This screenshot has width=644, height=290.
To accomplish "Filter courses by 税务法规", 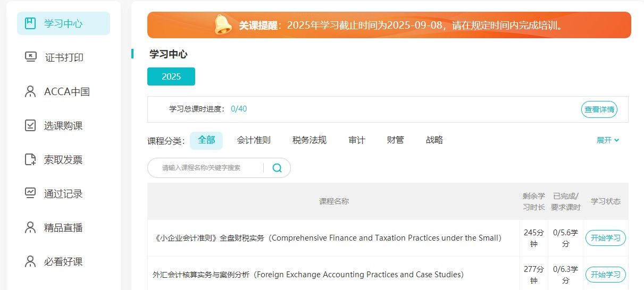I will [x=310, y=140].
